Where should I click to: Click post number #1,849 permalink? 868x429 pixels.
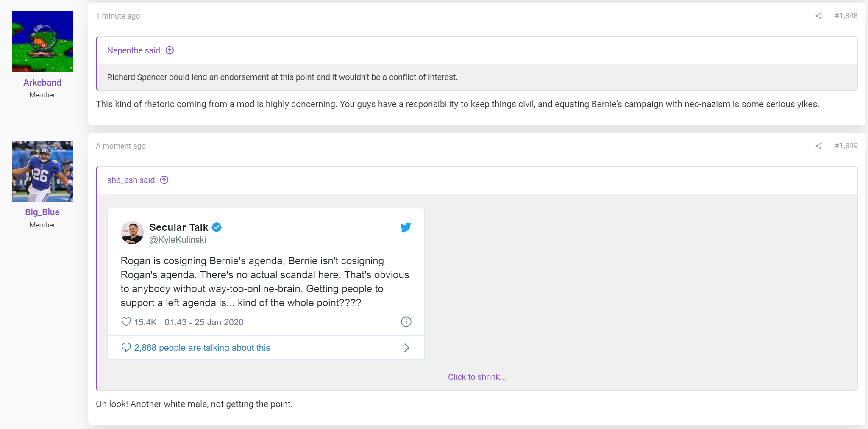coord(846,146)
